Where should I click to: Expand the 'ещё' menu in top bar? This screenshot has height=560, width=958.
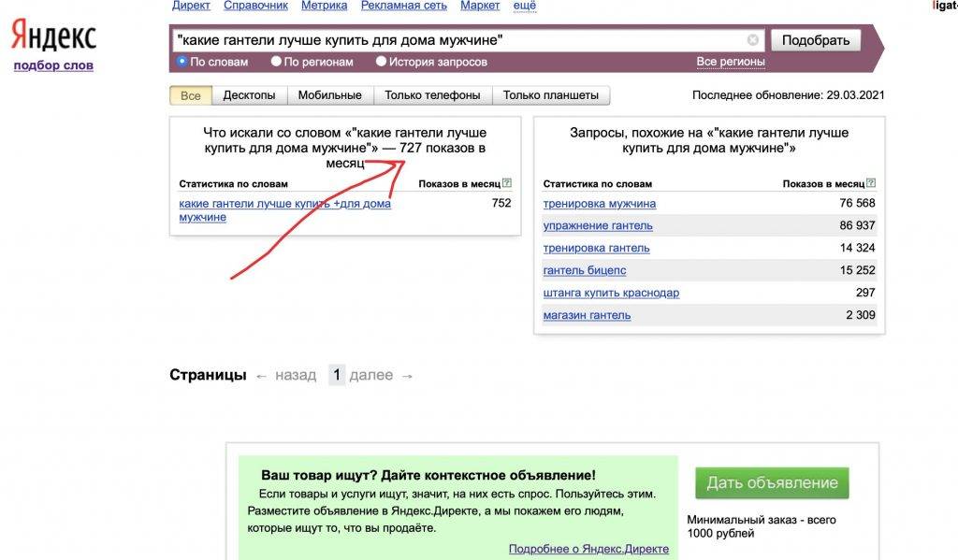point(525,6)
